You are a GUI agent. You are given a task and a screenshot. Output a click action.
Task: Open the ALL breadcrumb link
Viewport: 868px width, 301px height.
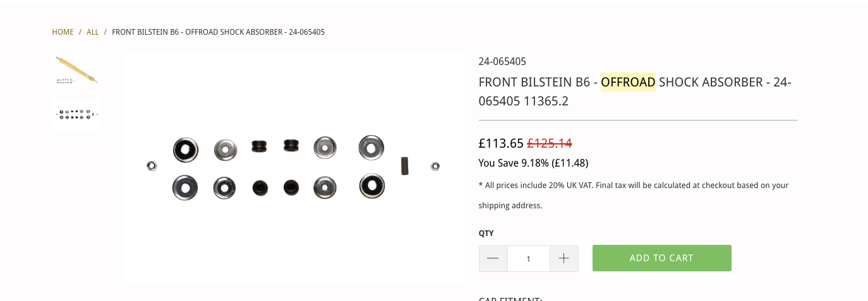[93, 32]
